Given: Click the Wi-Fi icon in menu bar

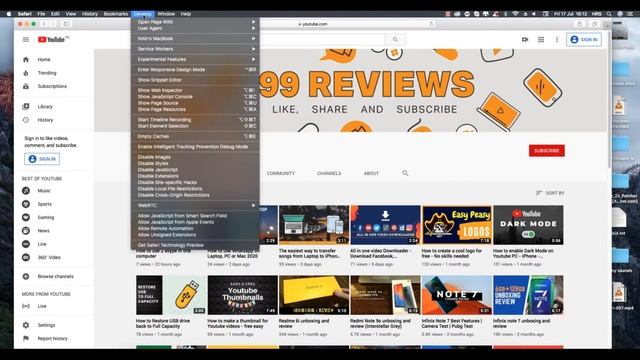Looking at the screenshot, I should (x=516, y=13).
